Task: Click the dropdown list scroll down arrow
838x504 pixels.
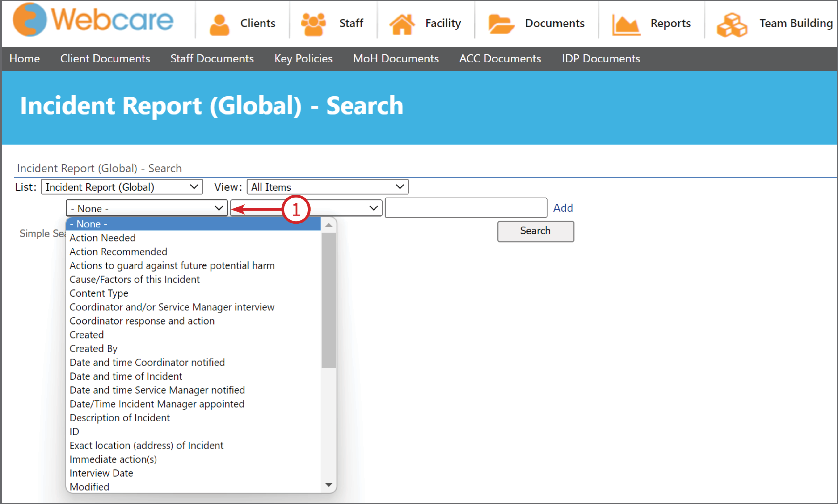Action: click(x=329, y=485)
